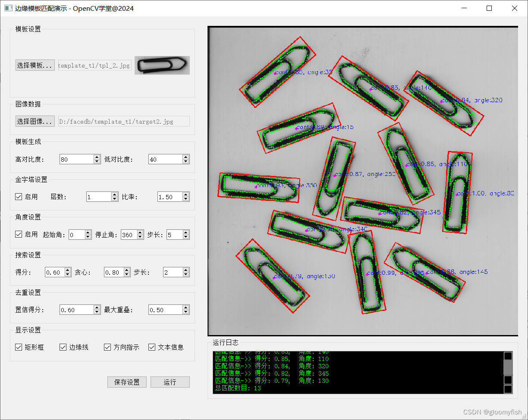This screenshot has height=420, width=528.
Task: Increase 起始角 with its up arrow
Action: coord(88,232)
